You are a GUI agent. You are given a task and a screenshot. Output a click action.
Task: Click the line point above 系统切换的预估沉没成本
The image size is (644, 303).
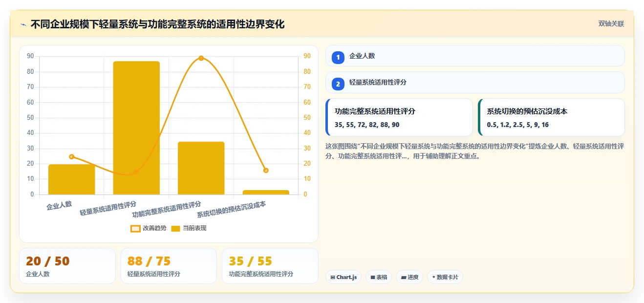click(266, 171)
